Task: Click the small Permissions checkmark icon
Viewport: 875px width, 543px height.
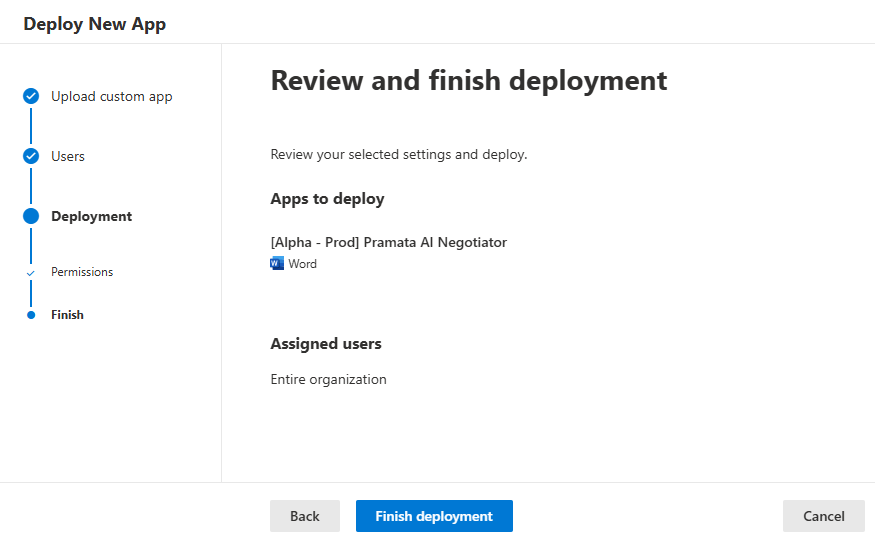Action: pos(31,273)
